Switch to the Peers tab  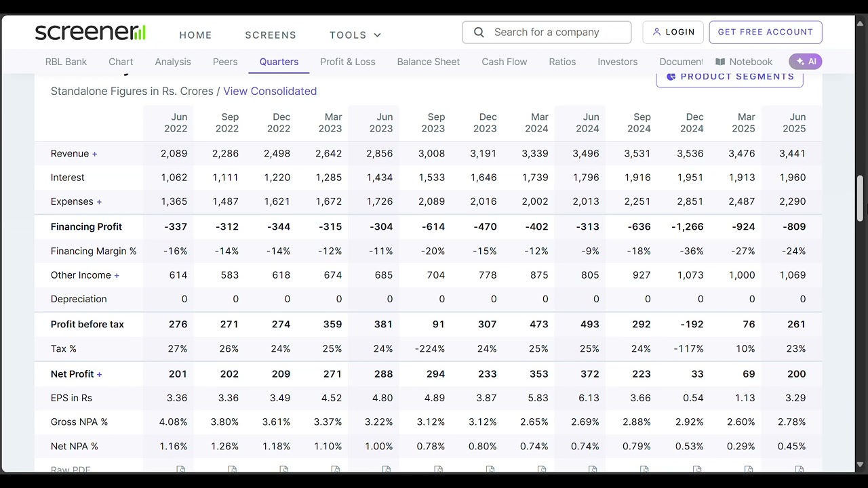point(225,62)
